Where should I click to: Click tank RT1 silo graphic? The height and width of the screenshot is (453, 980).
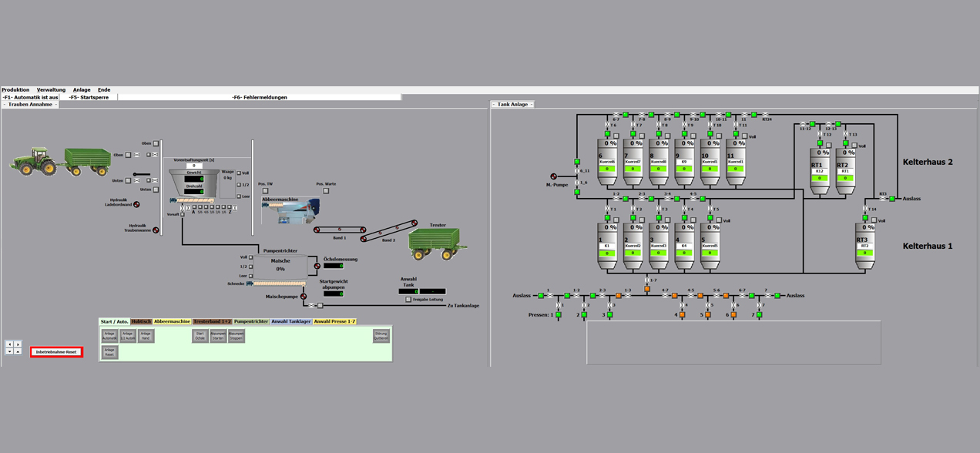(x=820, y=171)
